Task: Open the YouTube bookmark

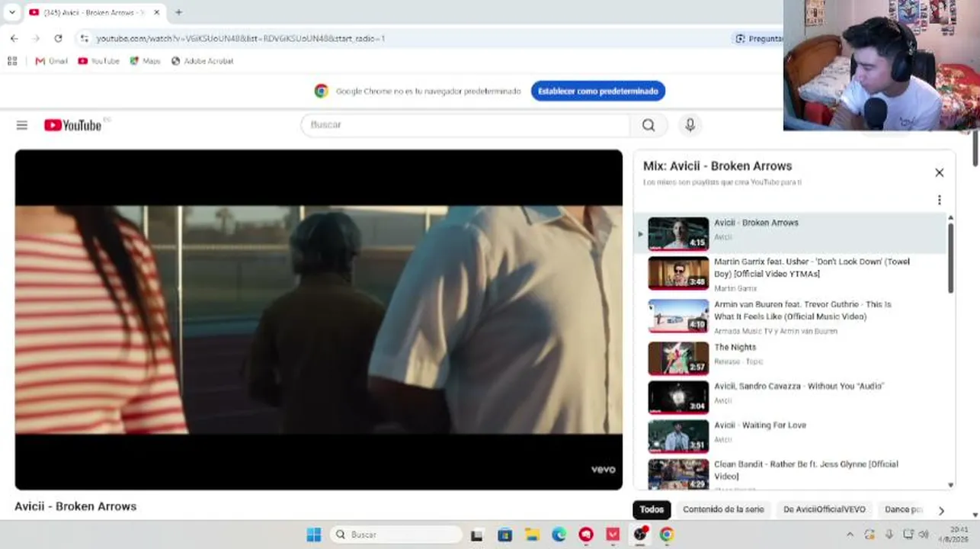Action: [x=99, y=61]
